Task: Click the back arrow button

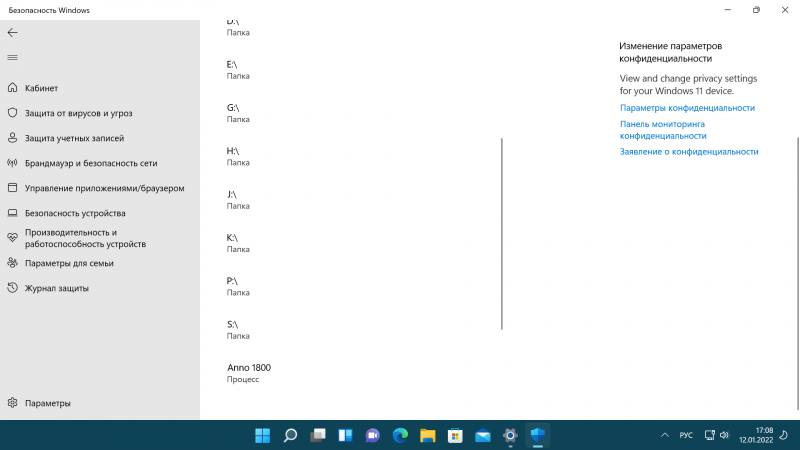Action: [x=12, y=33]
